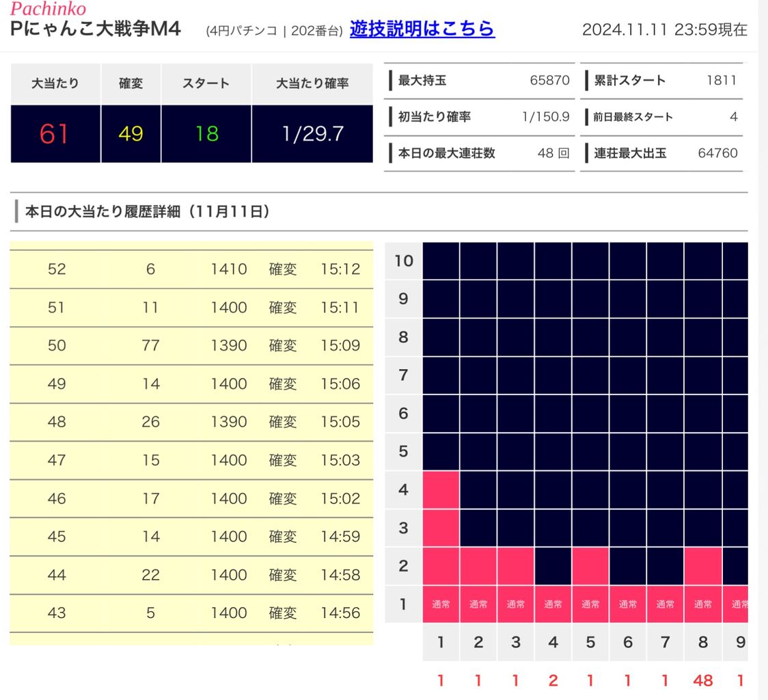
Task: Click the 大当たり count 61
Action: pyautogui.click(x=55, y=134)
